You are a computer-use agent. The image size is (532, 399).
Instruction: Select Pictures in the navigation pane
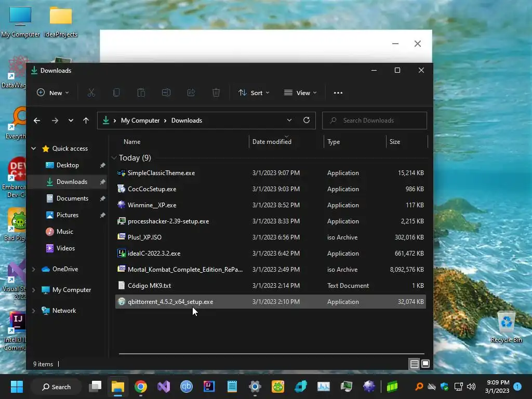pyautogui.click(x=67, y=215)
